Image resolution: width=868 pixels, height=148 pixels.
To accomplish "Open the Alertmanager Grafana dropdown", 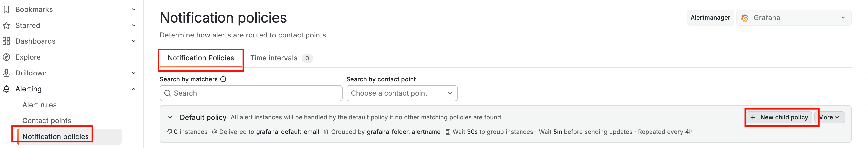I will coord(793,18).
